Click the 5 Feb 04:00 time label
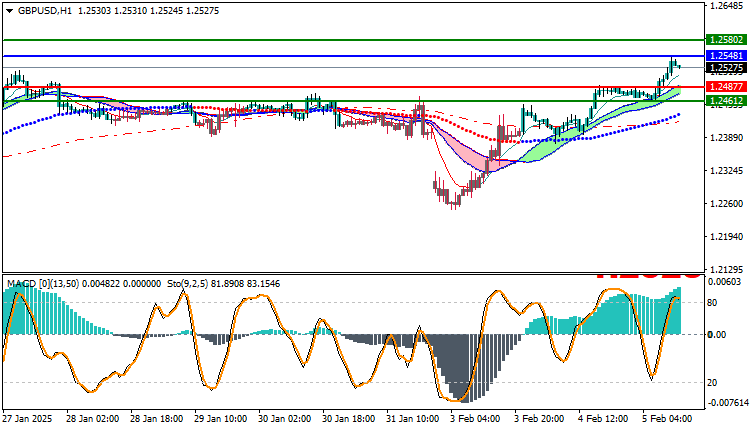750x430 pixels. pyautogui.click(x=667, y=419)
